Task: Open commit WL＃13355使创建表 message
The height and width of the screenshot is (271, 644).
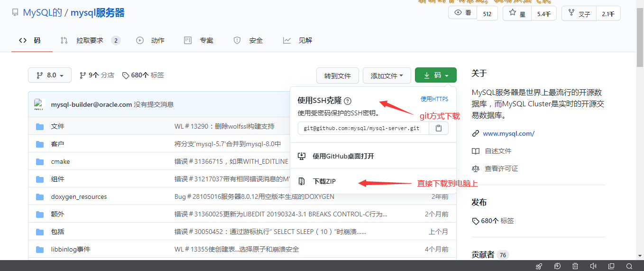Action: 237,249
